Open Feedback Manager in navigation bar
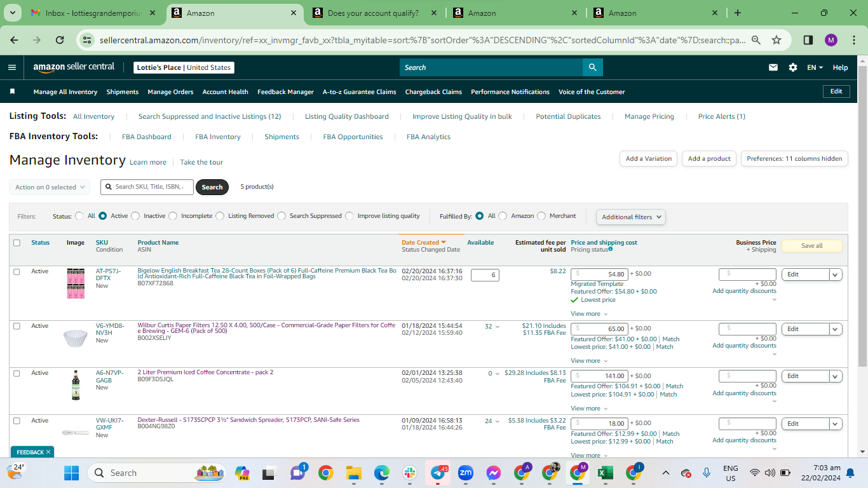 (x=285, y=91)
